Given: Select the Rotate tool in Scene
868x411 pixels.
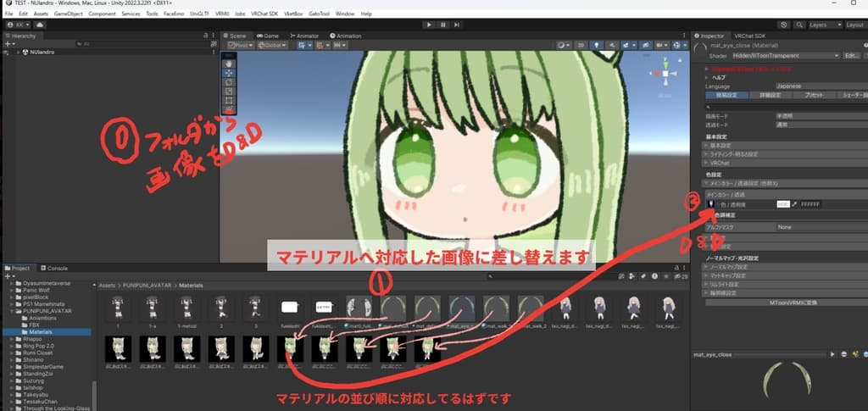Looking at the screenshot, I should (229, 82).
